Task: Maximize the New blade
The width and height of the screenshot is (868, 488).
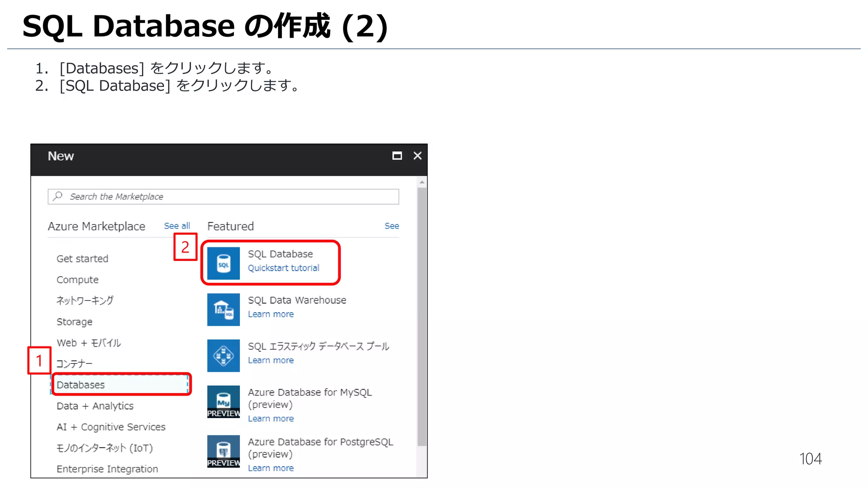Action: coord(397,156)
